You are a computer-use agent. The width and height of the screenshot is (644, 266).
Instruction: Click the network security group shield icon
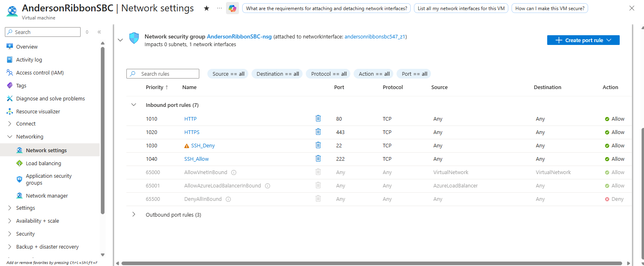click(134, 38)
